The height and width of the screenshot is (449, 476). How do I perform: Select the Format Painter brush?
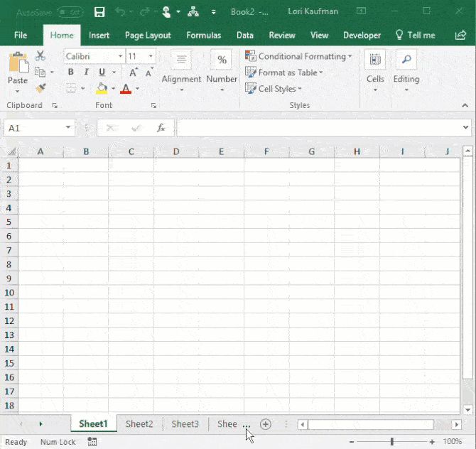(40, 88)
